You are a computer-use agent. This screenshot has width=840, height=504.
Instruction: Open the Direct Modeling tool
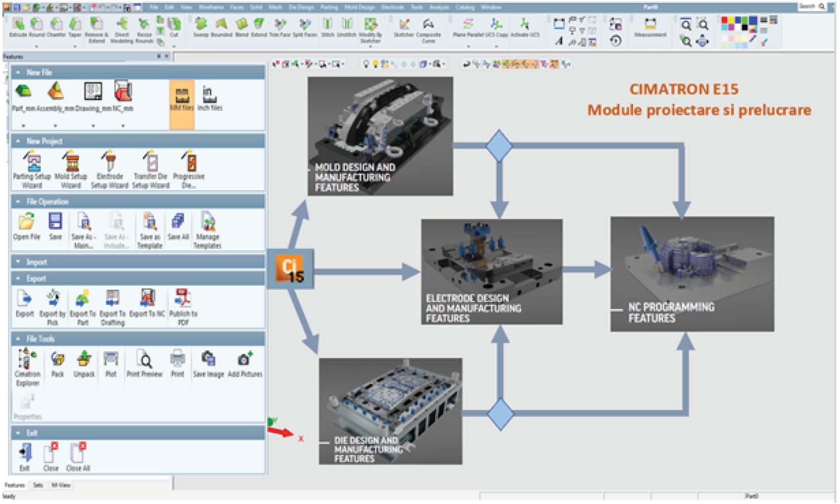pyautogui.click(x=122, y=30)
